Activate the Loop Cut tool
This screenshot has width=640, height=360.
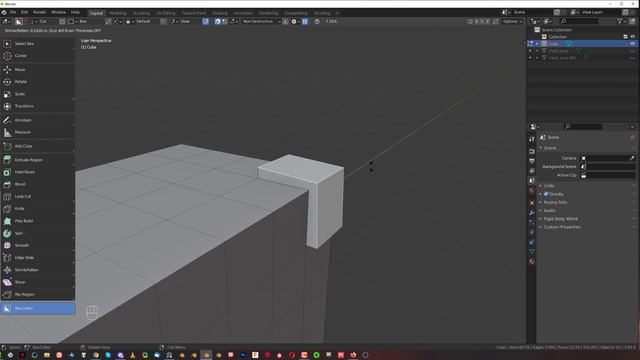[x=38, y=197]
